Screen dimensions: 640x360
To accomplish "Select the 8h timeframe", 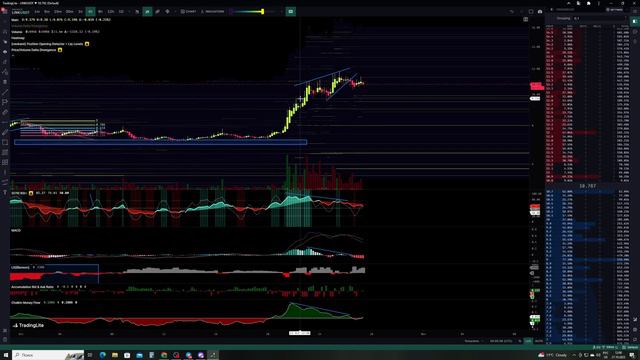I will click(x=100, y=11).
